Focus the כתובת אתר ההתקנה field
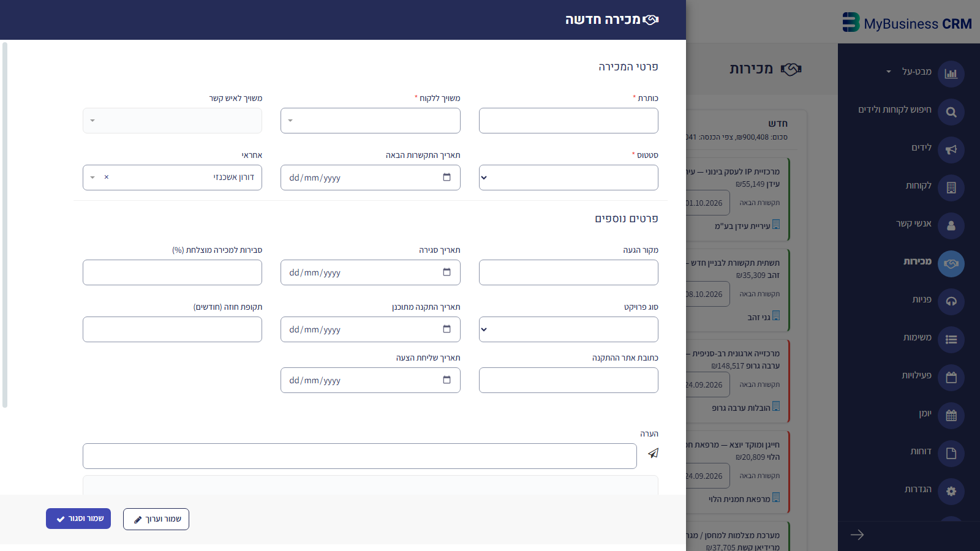This screenshot has height=551, width=980. click(x=568, y=380)
